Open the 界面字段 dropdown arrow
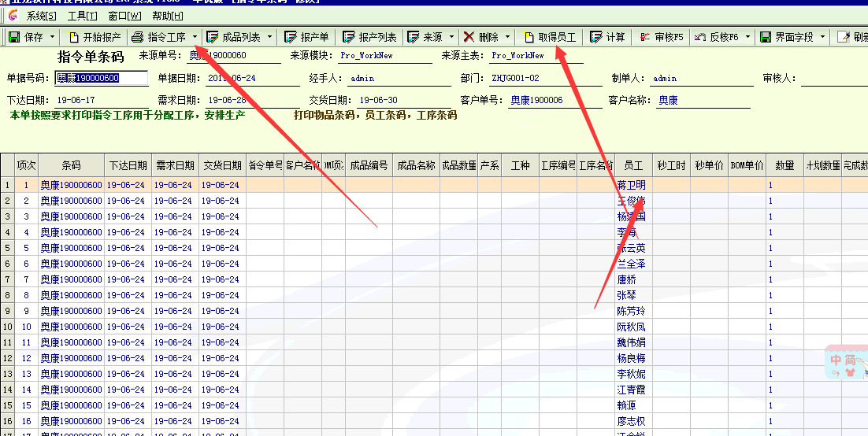 tap(822, 37)
